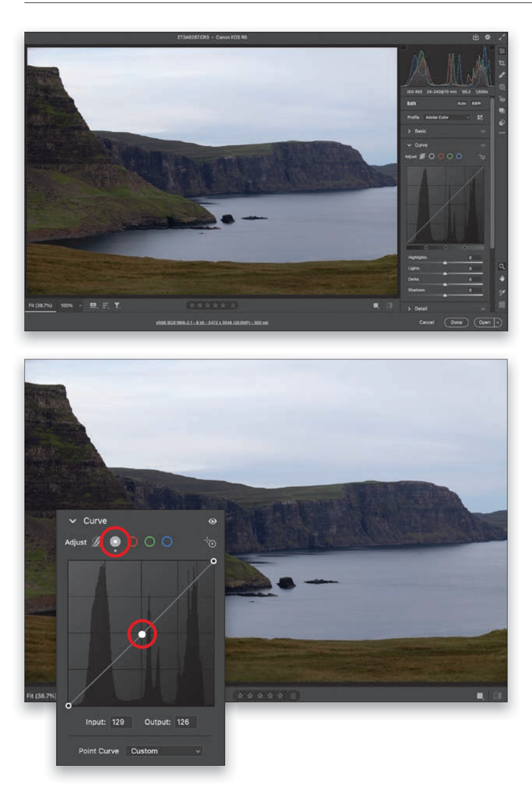The height and width of the screenshot is (792, 532).
Task: Select the Crop tool in right toolbar
Action: point(502,63)
